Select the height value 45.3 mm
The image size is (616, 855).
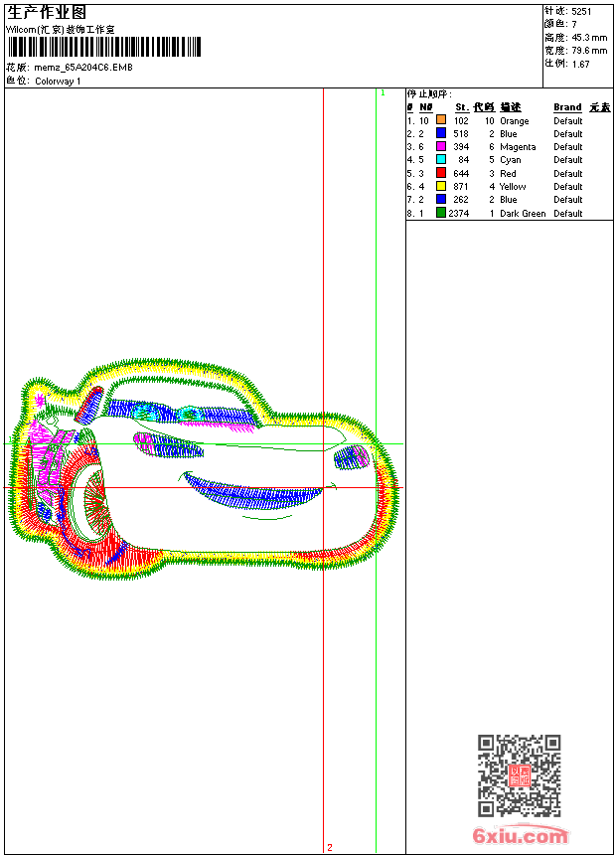(x=589, y=38)
